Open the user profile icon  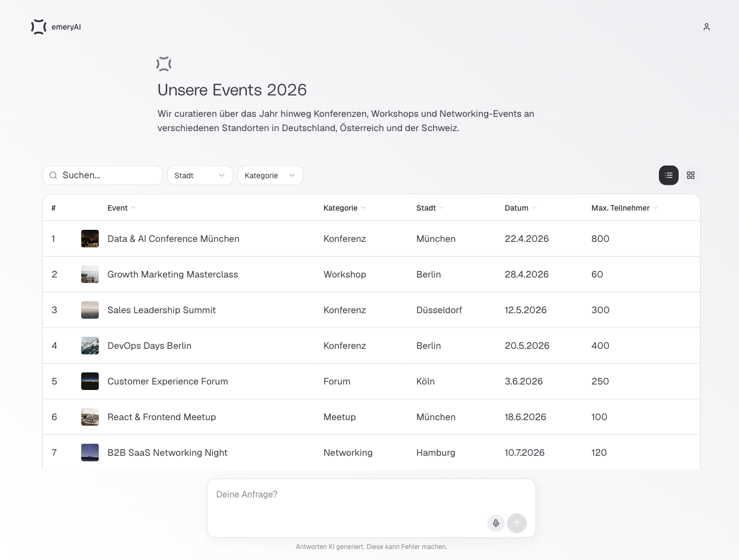[707, 27]
